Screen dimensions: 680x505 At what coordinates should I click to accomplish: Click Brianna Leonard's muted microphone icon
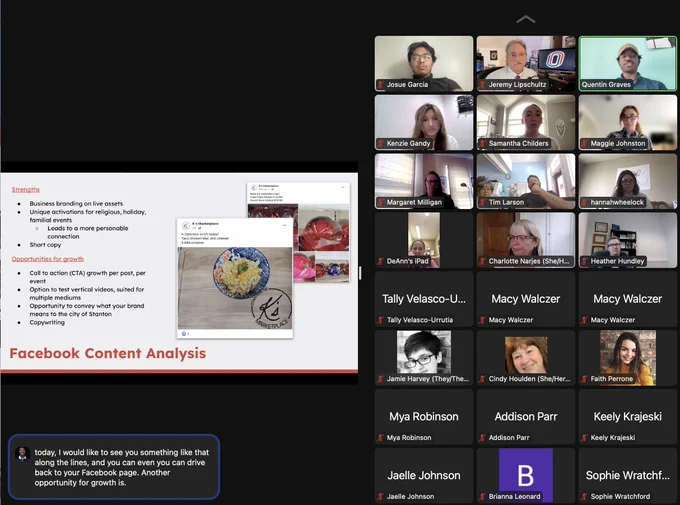click(x=482, y=497)
